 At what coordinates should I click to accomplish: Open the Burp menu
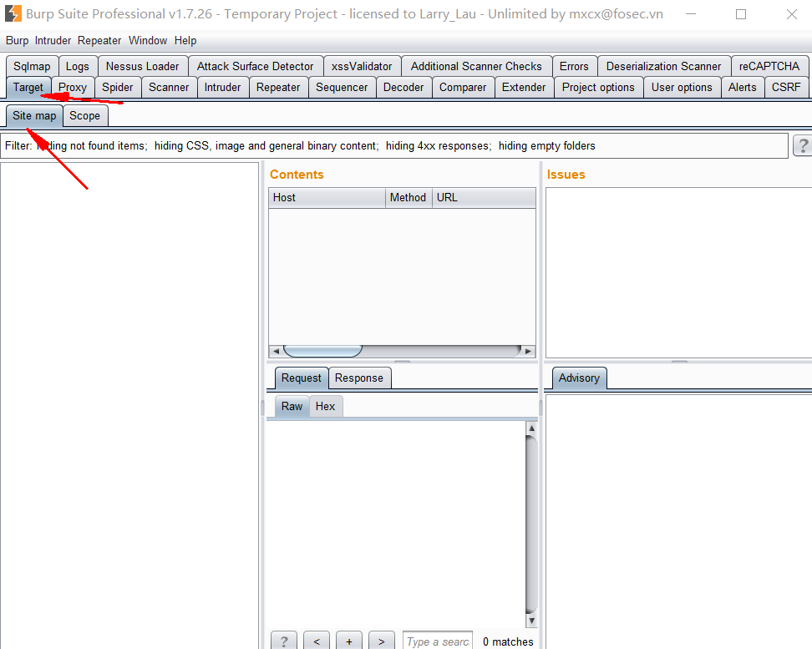(x=17, y=40)
